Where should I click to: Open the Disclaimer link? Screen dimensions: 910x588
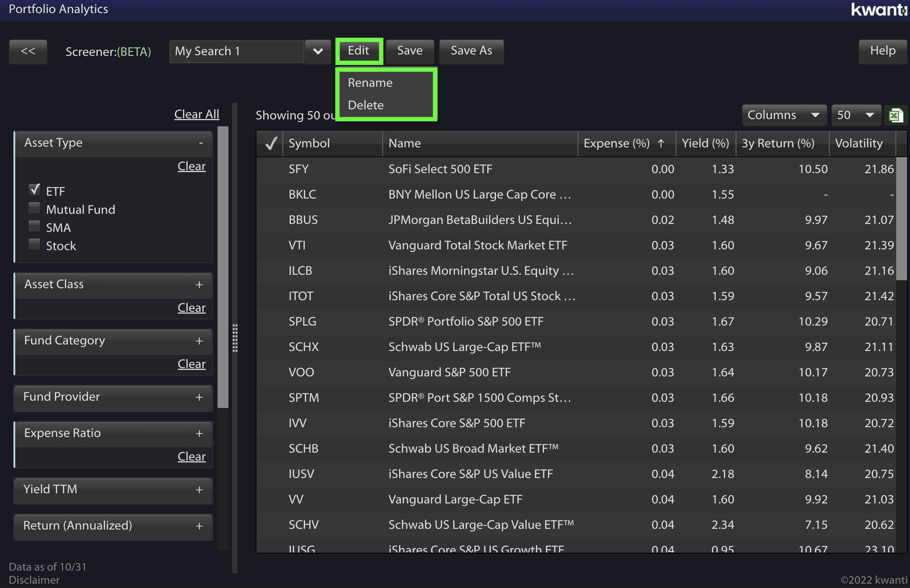[x=34, y=580]
